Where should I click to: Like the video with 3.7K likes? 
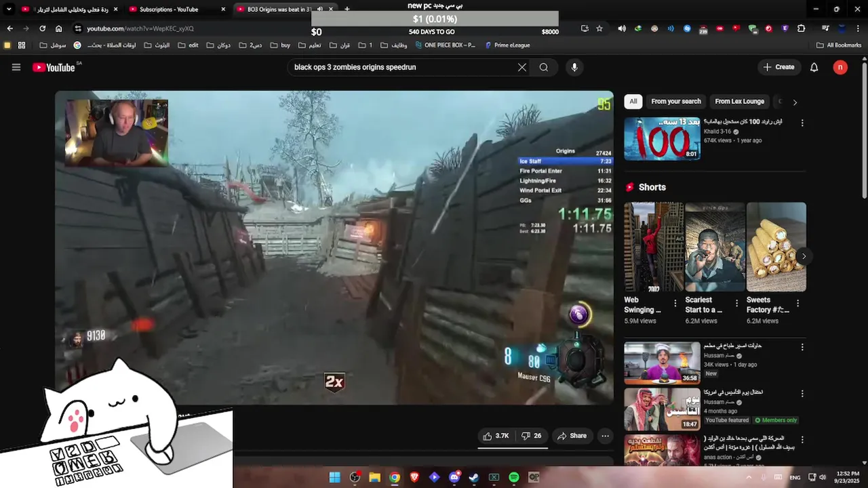pyautogui.click(x=496, y=436)
